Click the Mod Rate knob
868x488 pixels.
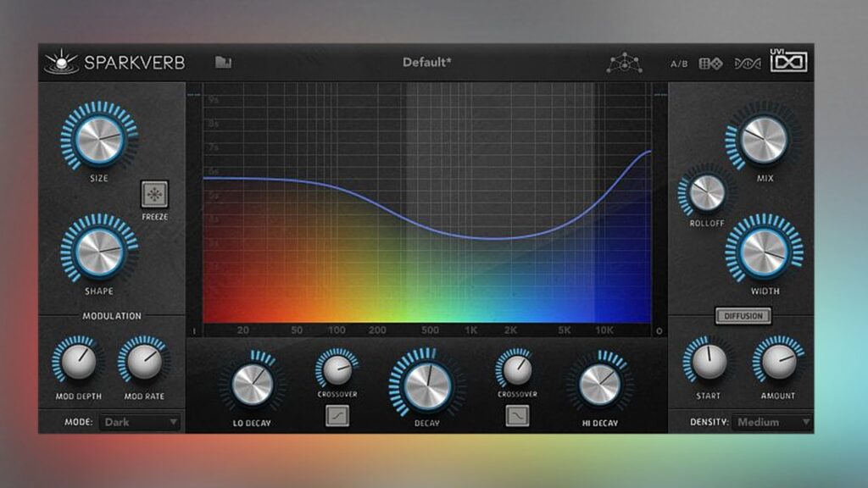pos(144,361)
